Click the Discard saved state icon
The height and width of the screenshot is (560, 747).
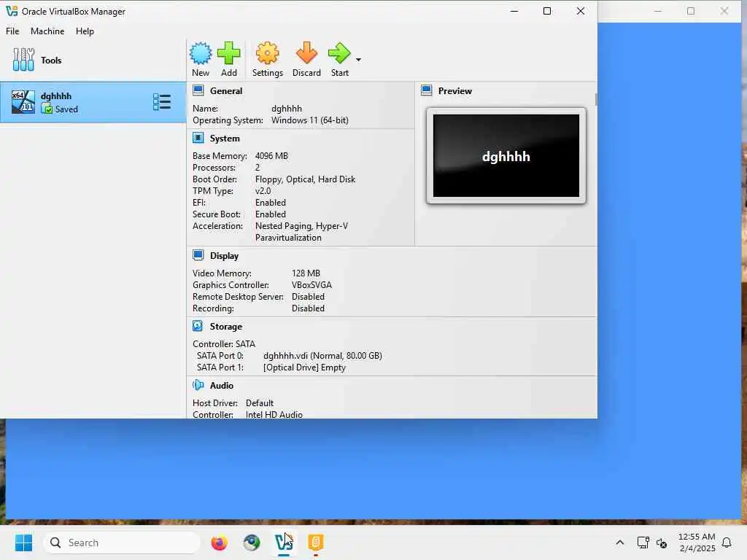(x=306, y=52)
